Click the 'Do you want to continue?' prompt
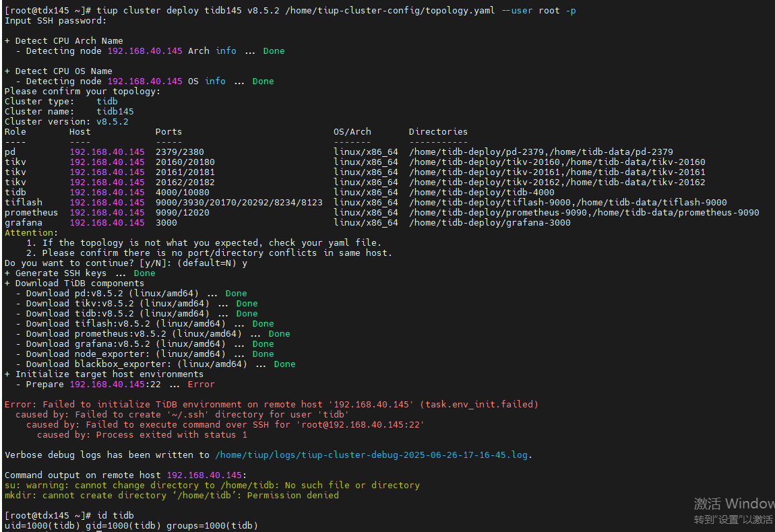 pyautogui.click(x=126, y=263)
